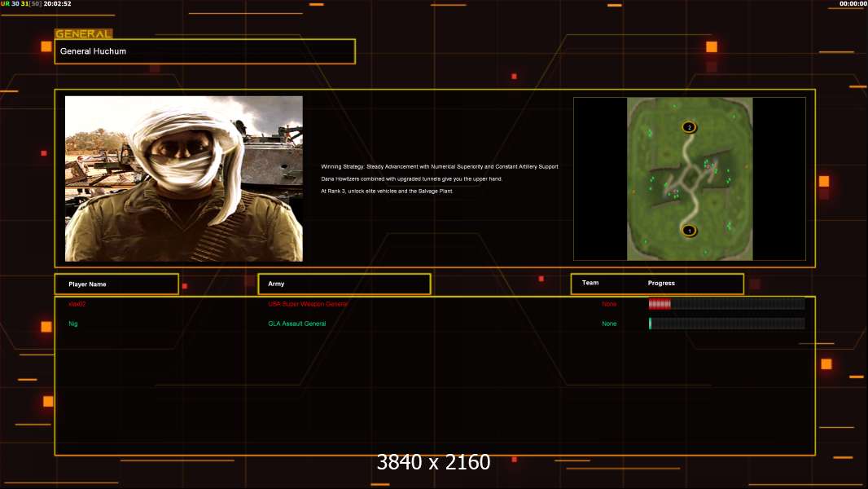The height and width of the screenshot is (489, 868).
Task: Select the red player's name entry
Action: (x=77, y=304)
